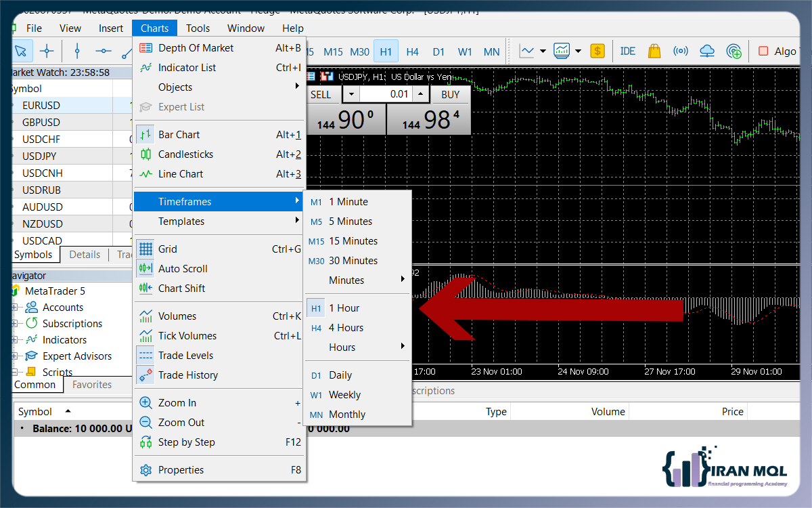Open the IDE MetaEditor button

[628, 51]
